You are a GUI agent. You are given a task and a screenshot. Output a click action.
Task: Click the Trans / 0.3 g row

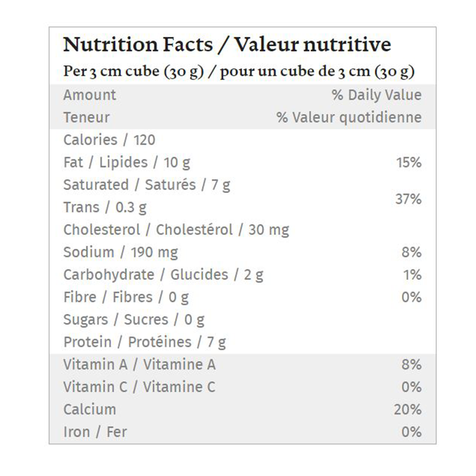pyautogui.click(x=105, y=207)
